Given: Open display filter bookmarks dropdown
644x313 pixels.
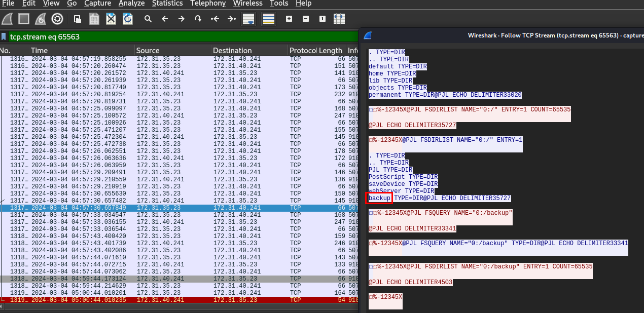Looking at the screenshot, I should click(x=4, y=36).
